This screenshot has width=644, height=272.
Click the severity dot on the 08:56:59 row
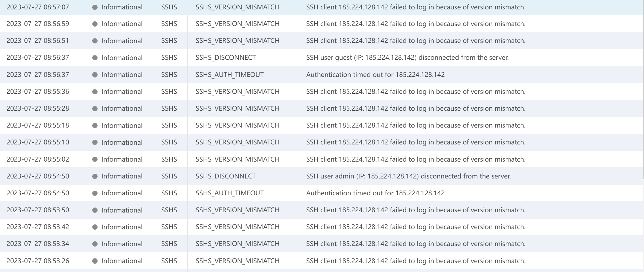tap(95, 24)
